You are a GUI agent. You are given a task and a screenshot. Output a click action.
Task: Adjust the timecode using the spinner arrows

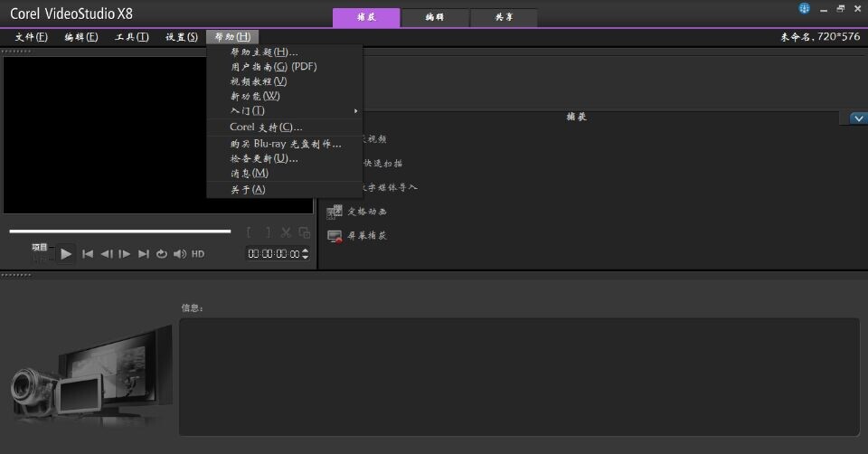305,254
